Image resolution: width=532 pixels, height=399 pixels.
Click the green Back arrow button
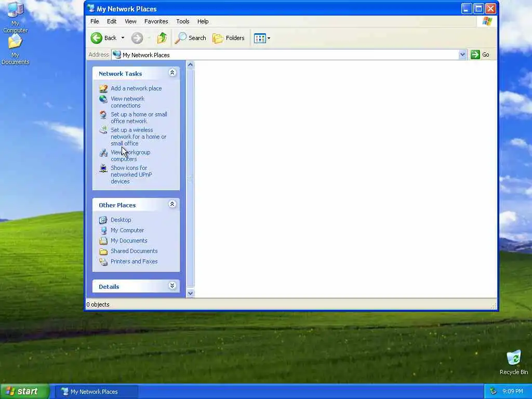click(96, 38)
